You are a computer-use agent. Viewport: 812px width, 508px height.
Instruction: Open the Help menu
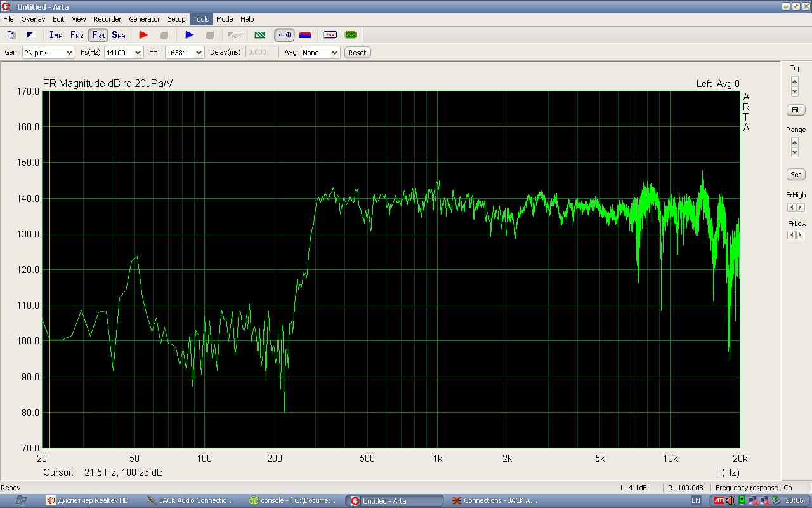pos(247,19)
